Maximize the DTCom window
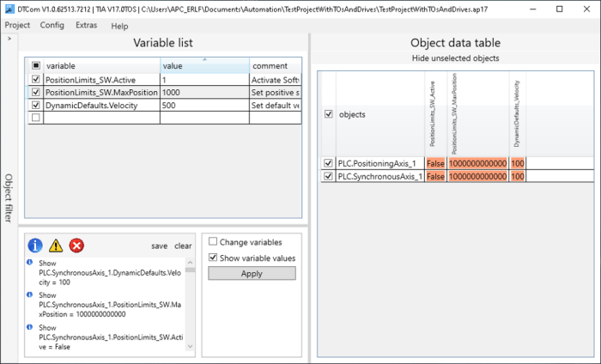This screenshot has height=364, width=601. click(560, 9)
